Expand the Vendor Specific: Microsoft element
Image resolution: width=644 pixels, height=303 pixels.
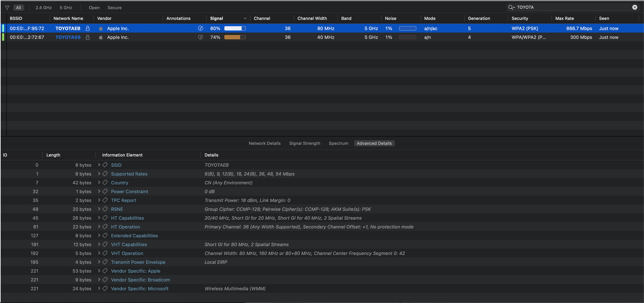[99, 288]
